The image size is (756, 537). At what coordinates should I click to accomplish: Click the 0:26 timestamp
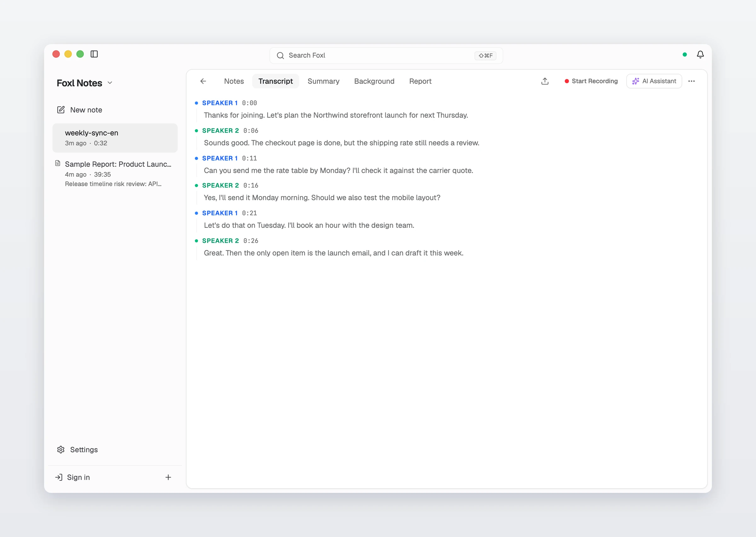pyautogui.click(x=251, y=241)
